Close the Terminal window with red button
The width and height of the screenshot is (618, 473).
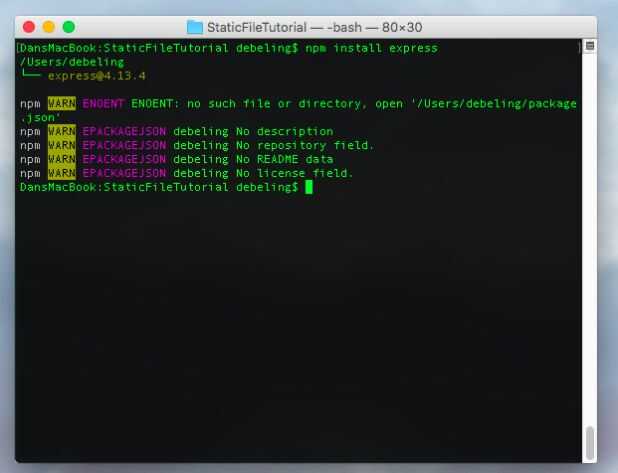(x=29, y=27)
